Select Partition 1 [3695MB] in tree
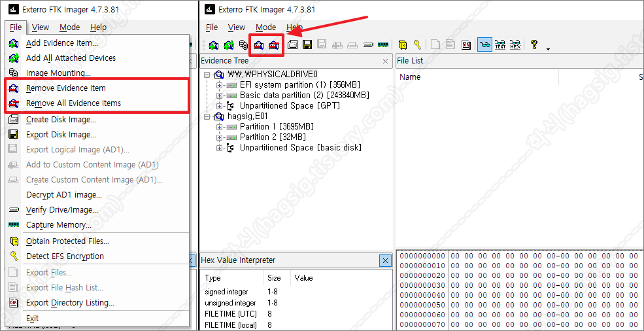 (277, 126)
